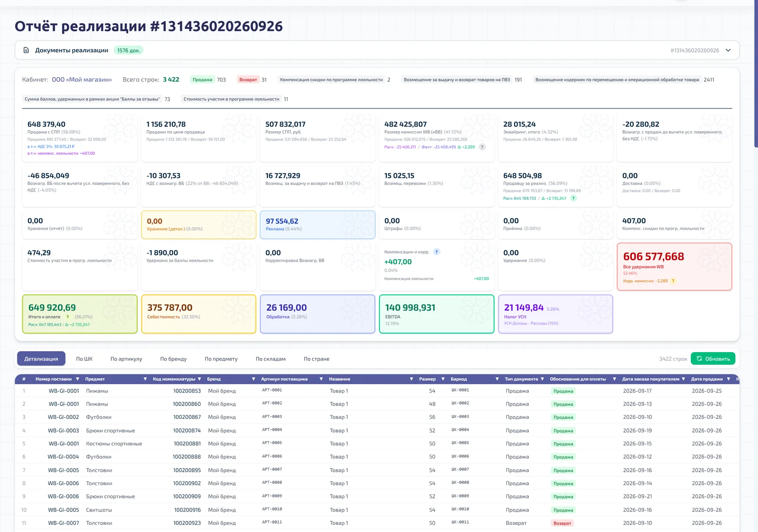This screenshot has width=758, height=532.
Task: Open the help icon next to Компенсации и корр.
Action: 437,252
